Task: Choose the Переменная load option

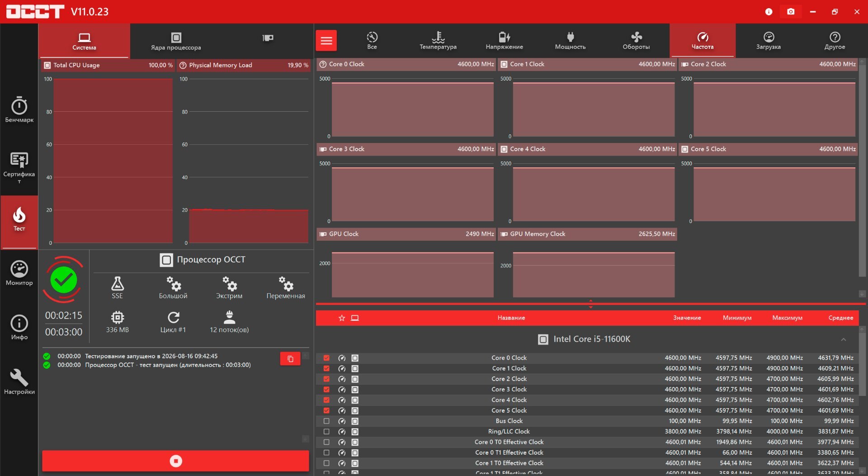Action: tap(286, 288)
